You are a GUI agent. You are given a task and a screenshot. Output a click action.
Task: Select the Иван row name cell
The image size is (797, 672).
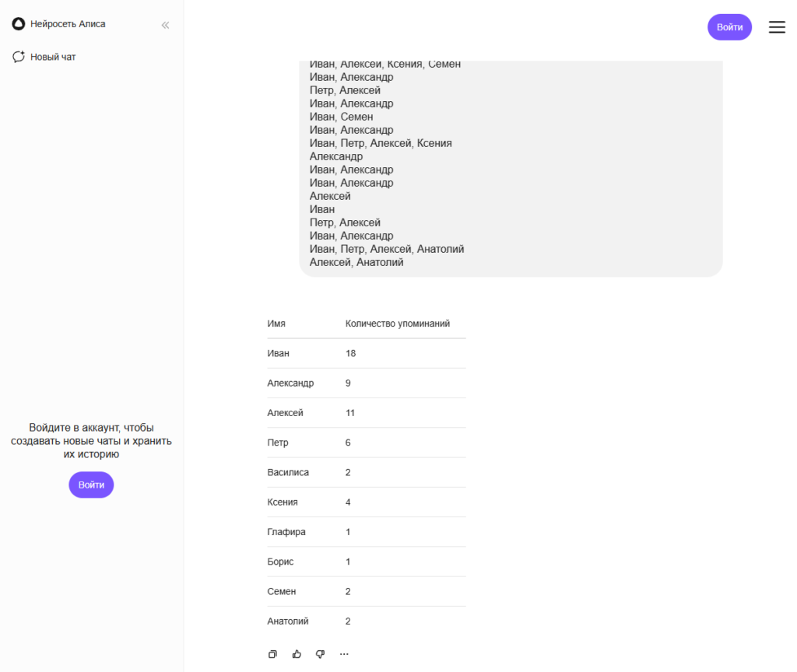(x=278, y=353)
